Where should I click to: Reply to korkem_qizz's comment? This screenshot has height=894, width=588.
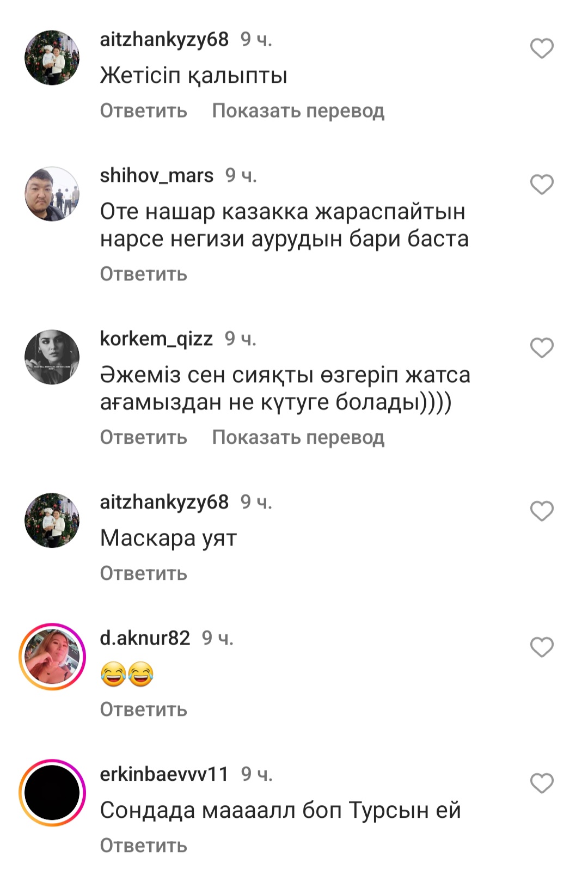(x=144, y=437)
